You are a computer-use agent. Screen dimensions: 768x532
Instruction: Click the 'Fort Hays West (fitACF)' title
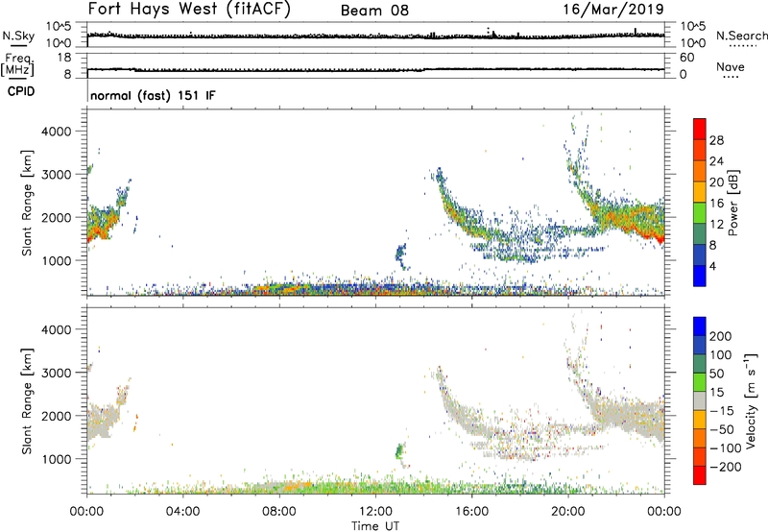pos(189,9)
